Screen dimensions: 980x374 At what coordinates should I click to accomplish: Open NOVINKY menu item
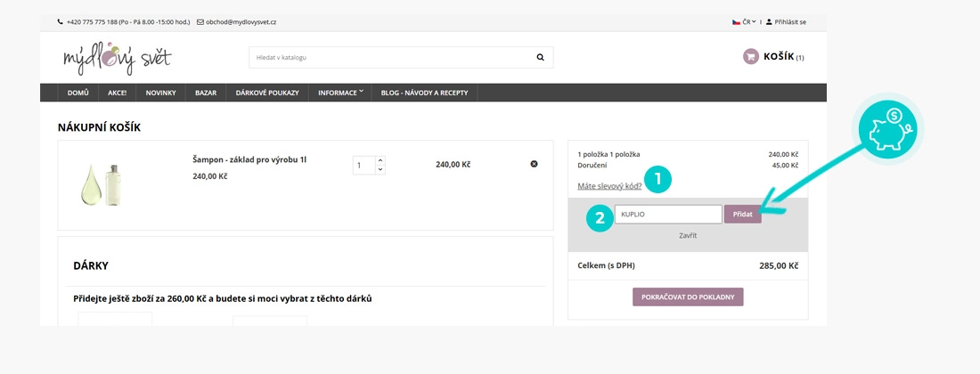point(160,93)
